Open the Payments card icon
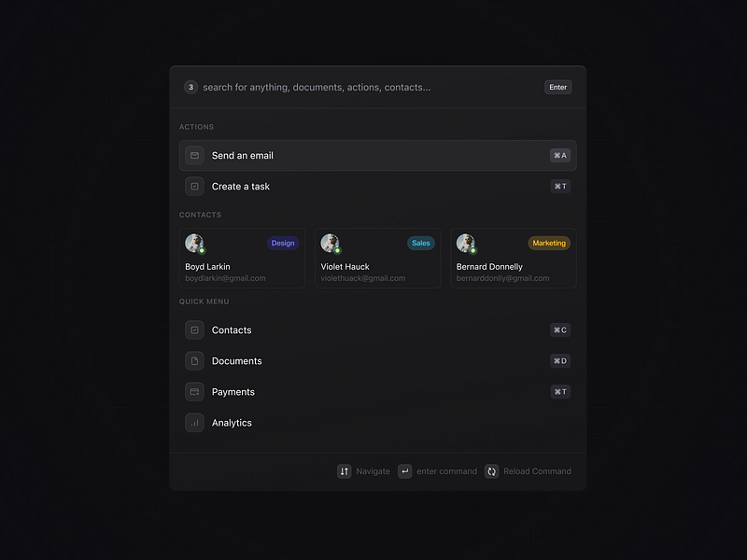 tap(194, 391)
